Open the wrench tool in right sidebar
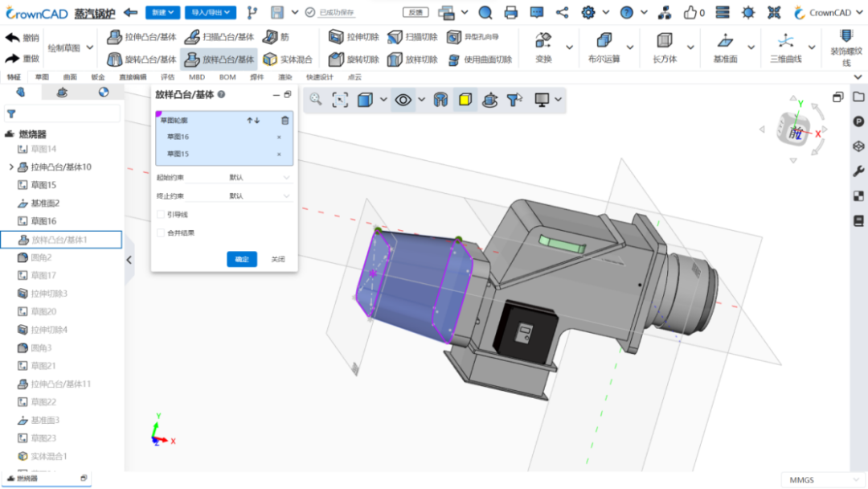 click(x=858, y=171)
